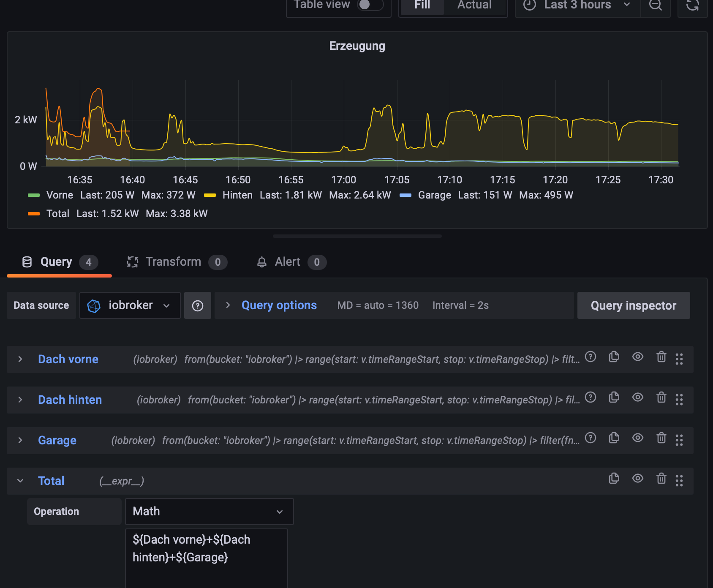This screenshot has width=713, height=588.
Task: Expand the Dach hinten query row
Action: [x=20, y=400]
